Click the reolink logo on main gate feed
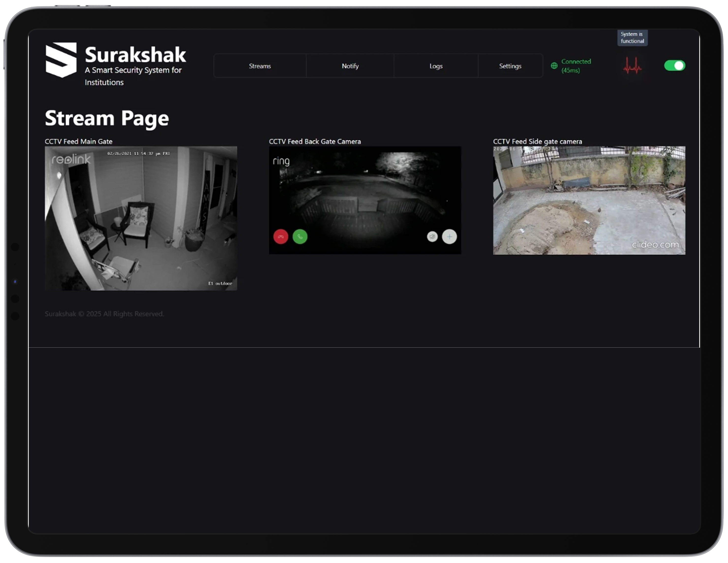Image resolution: width=728 pixels, height=563 pixels. (71, 159)
